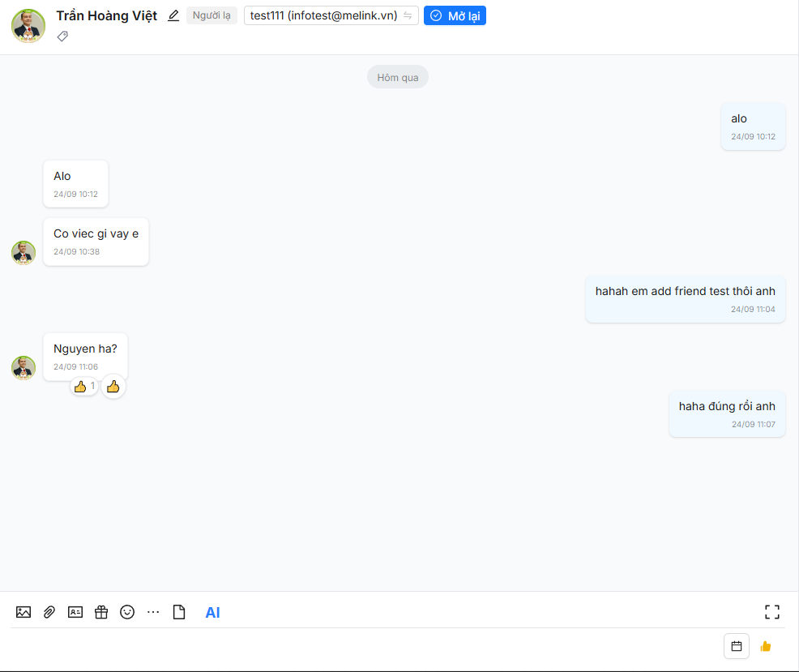Image resolution: width=799 pixels, height=672 pixels.
Task: Click the Hôm qua date separator
Action: coord(397,77)
